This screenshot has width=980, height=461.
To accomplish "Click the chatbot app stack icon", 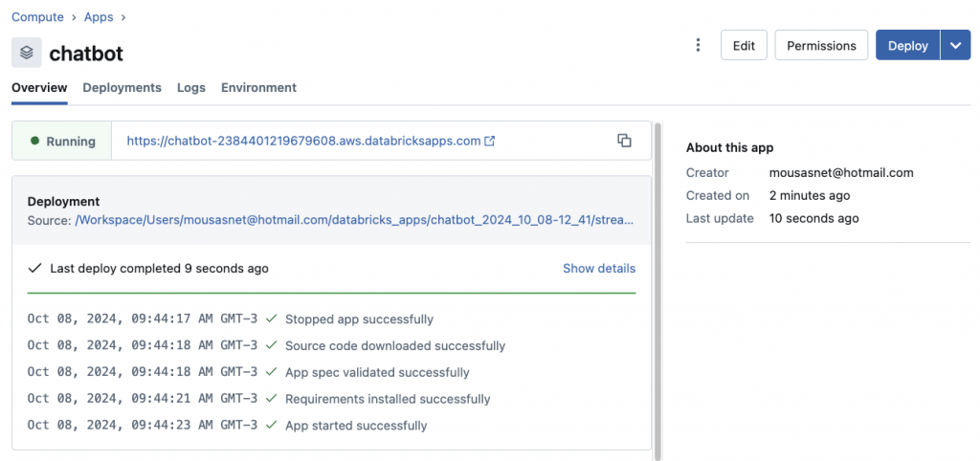I will point(27,52).
